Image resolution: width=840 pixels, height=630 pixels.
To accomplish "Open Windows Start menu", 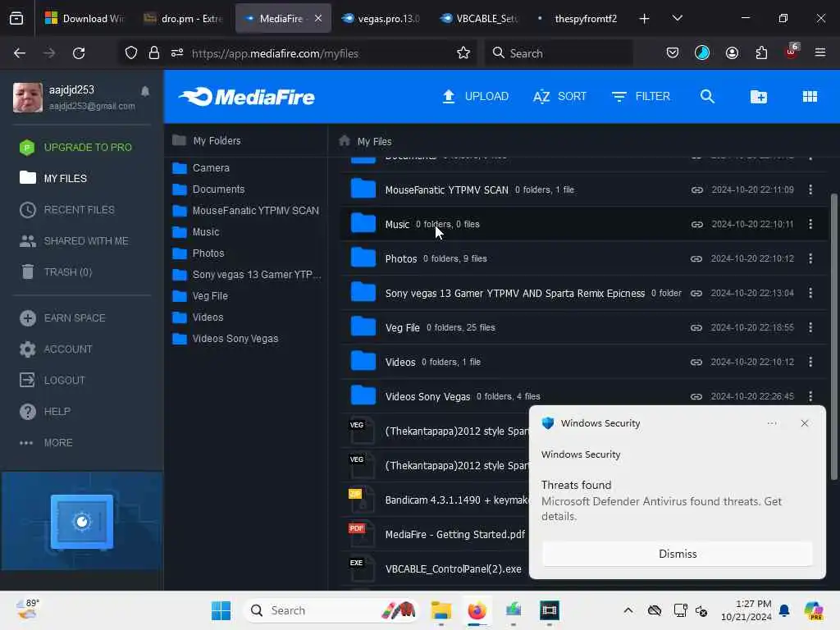I will (x=221, y=610).
